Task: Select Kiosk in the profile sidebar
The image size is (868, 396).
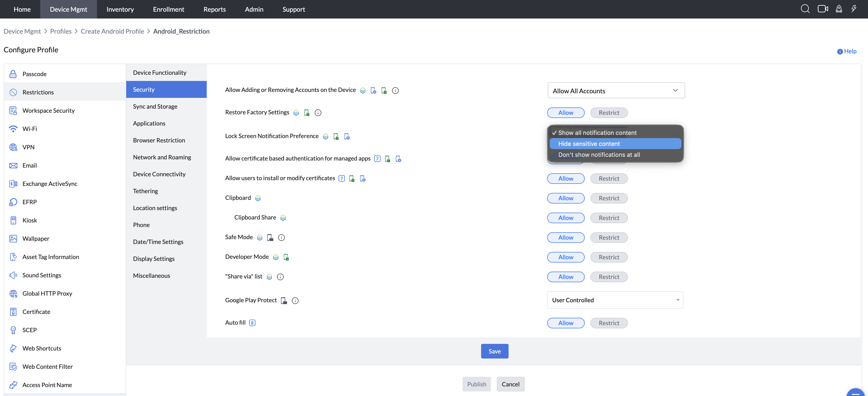Action: click(x=30, y=220)
